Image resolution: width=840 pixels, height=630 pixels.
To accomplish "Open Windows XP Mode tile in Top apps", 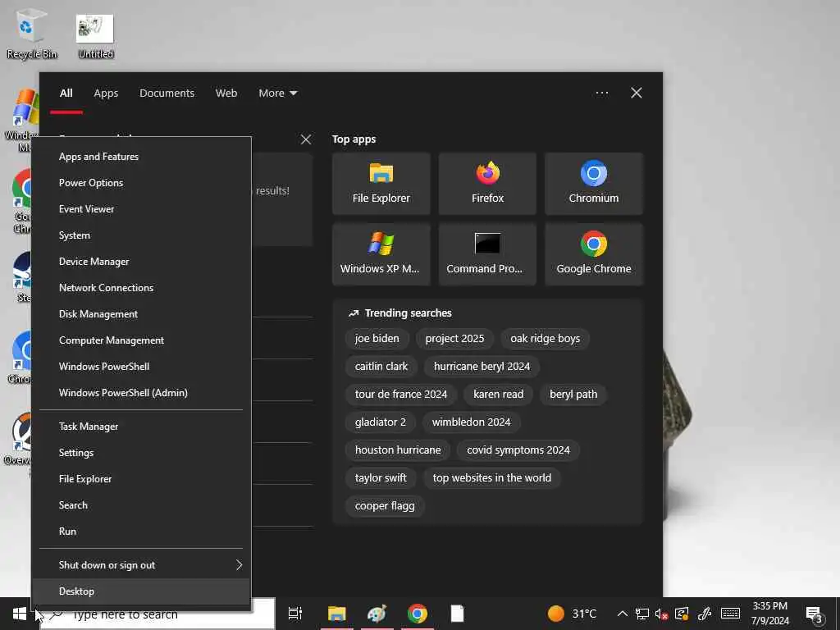I will [381, 254].
